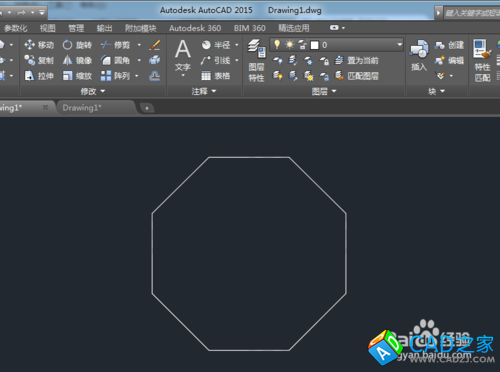Image resolution: width=500 pixels, height=372 pixels.
Task: Select the Move (移动) tool
Action: coord(39,45)
